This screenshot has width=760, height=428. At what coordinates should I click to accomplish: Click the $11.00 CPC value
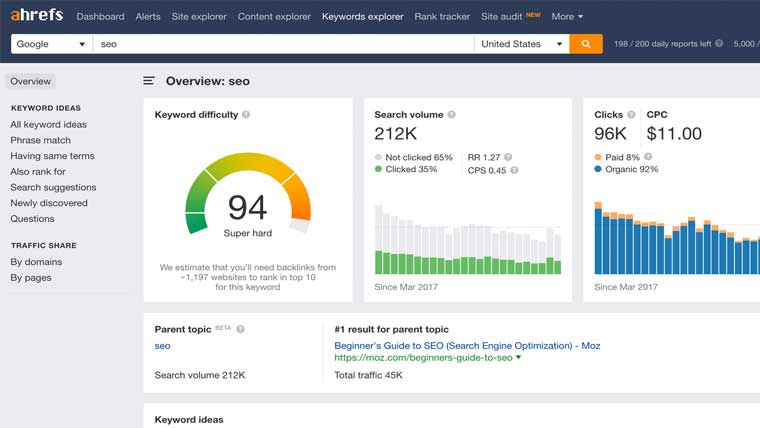pyautogui.click(x=674, y=133)
